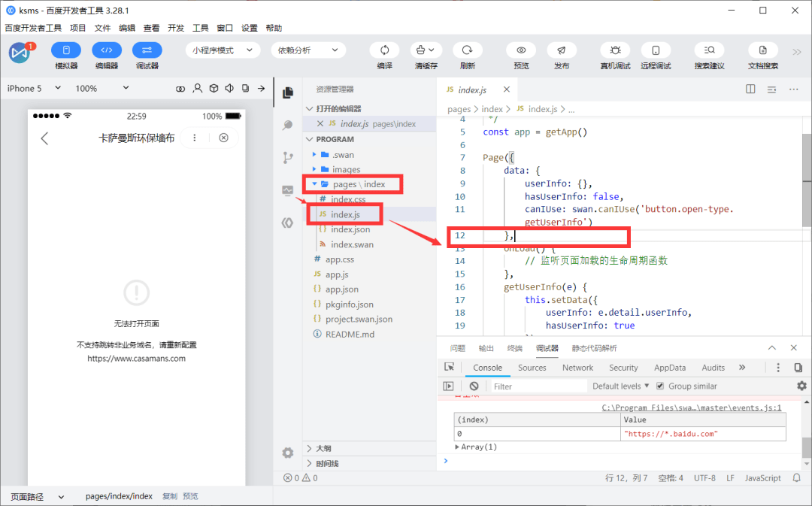812x506 pixels.
Task: Click the 复制 (copy) page path button
Action: click(x=170, y=496)
